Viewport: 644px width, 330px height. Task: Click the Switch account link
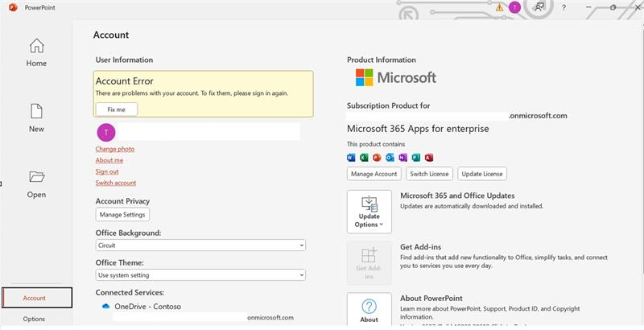(x=116, y=183)
